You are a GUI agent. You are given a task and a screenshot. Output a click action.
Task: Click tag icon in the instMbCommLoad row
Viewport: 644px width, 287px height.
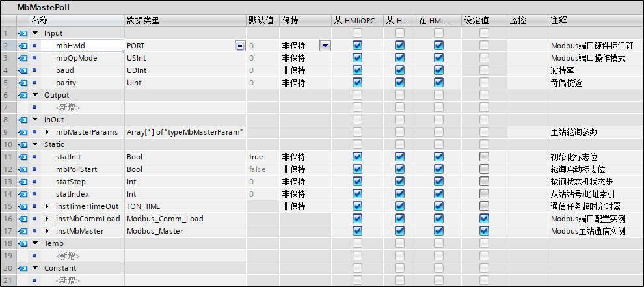(23, 218)
